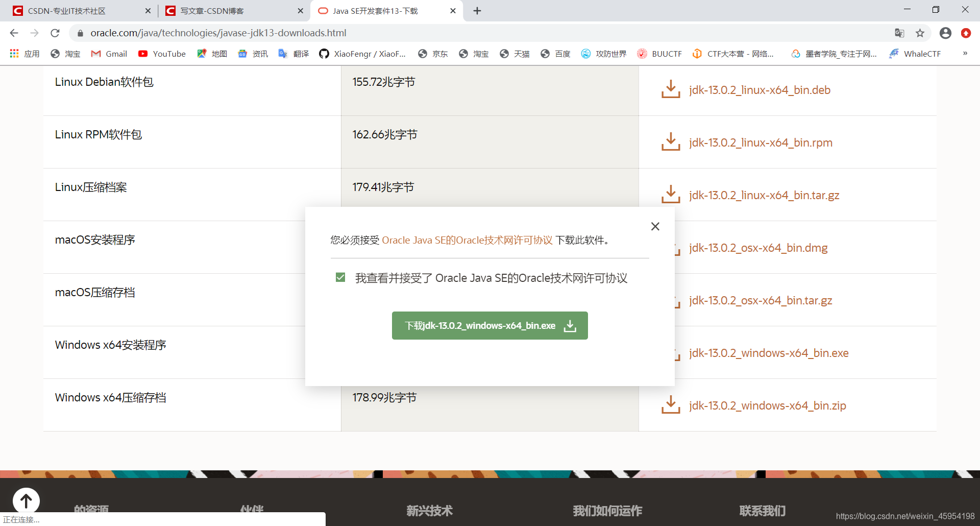Click download icon beside the linux .rpm file
This screenshot has height=526, width=980.
pos(671,141)
